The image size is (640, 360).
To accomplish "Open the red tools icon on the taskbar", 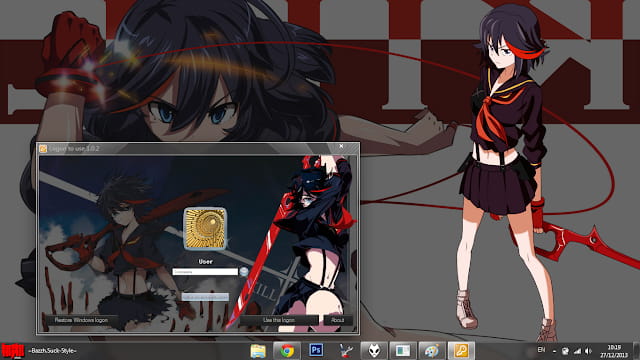I will (x=346, y=351).
